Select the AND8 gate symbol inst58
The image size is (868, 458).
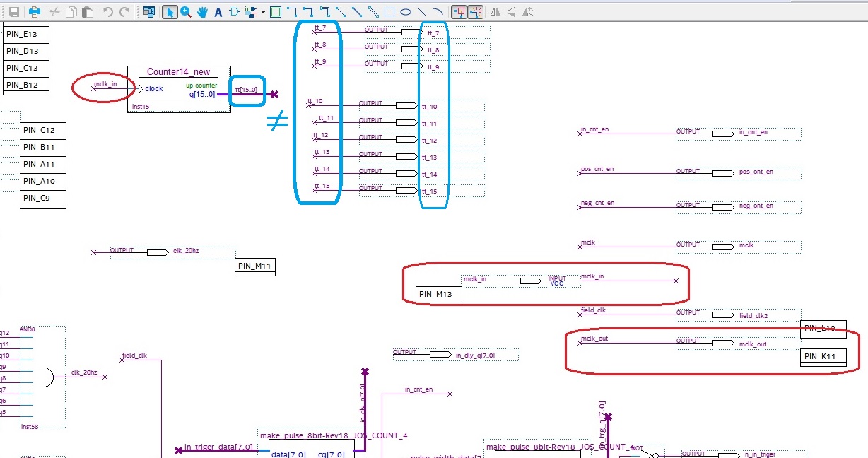(42, 377)
